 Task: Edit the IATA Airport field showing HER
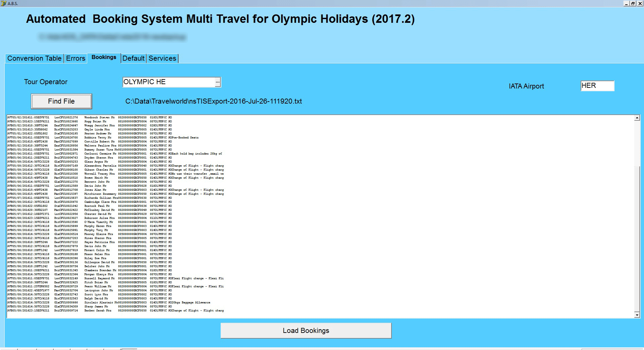(x=597, y=86)
